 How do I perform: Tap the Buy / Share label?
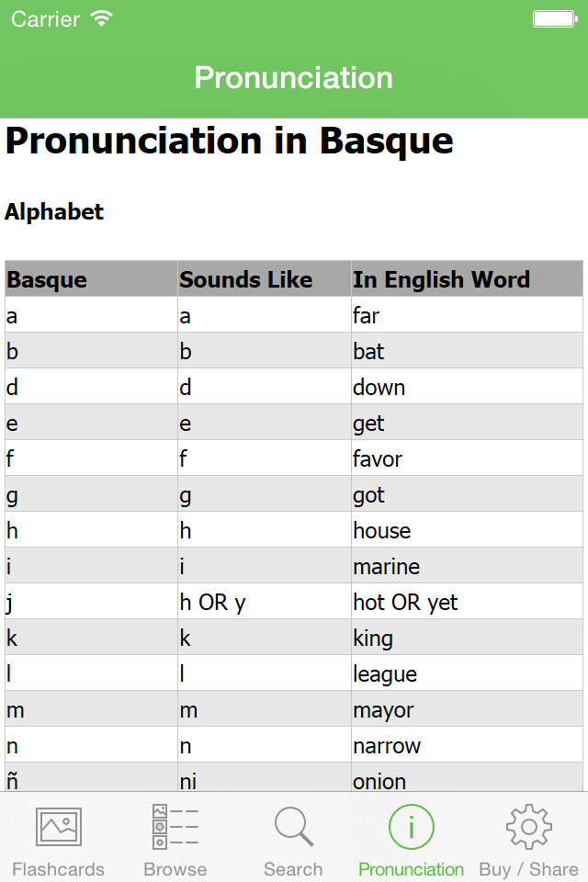[528, 868]
